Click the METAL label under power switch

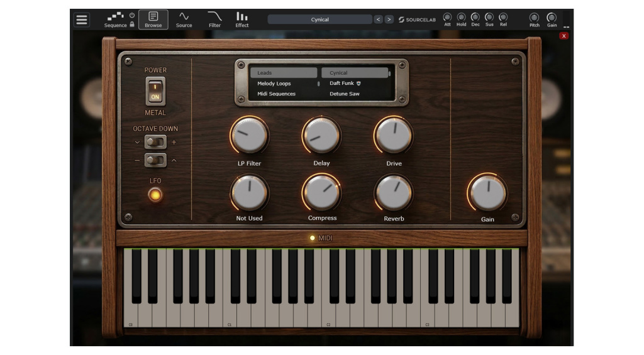click(x=155, y=112)
